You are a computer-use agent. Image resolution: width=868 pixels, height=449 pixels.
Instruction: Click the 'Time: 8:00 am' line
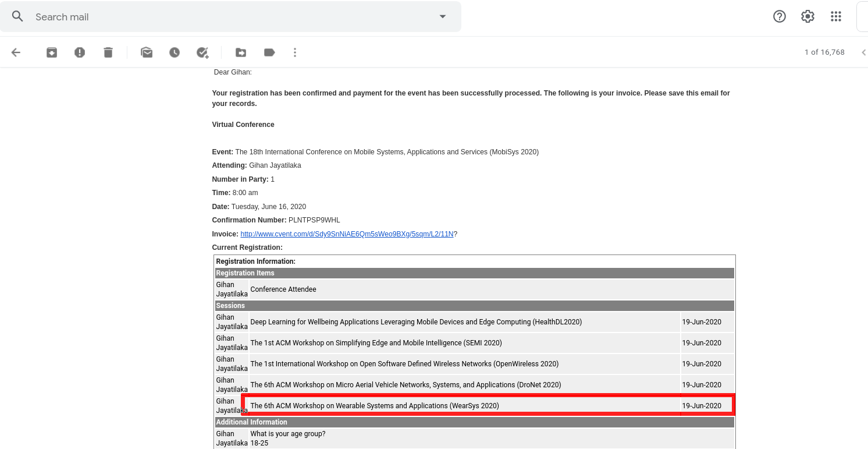(235, 193)
